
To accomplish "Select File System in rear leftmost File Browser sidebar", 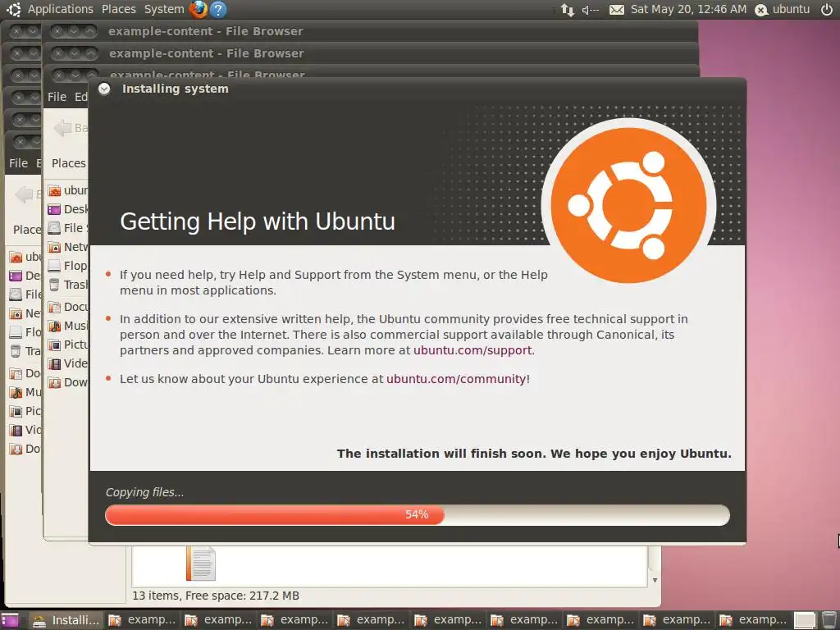I will (25, 294).
